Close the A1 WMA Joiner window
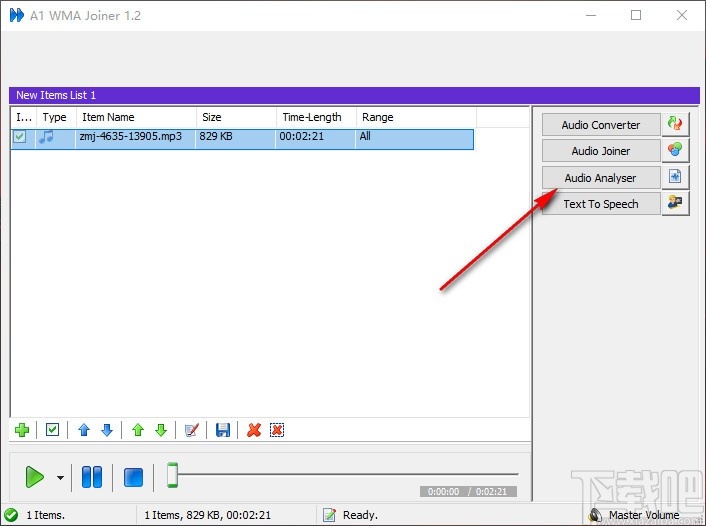The width and height of the screenshot is (706, 526). pos(682,15)
